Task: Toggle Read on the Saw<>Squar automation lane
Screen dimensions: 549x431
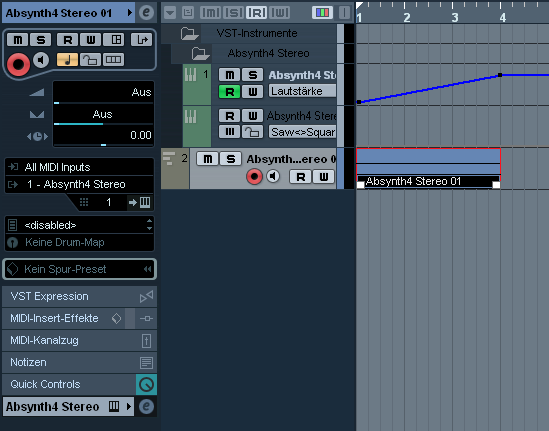Action: 229,115
